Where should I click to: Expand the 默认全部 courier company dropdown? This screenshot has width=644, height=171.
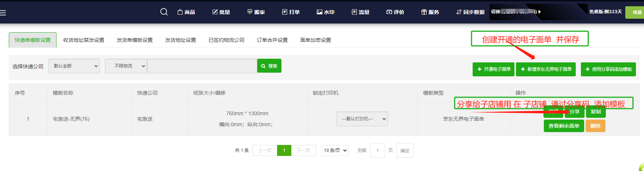(x=74, y=66)
